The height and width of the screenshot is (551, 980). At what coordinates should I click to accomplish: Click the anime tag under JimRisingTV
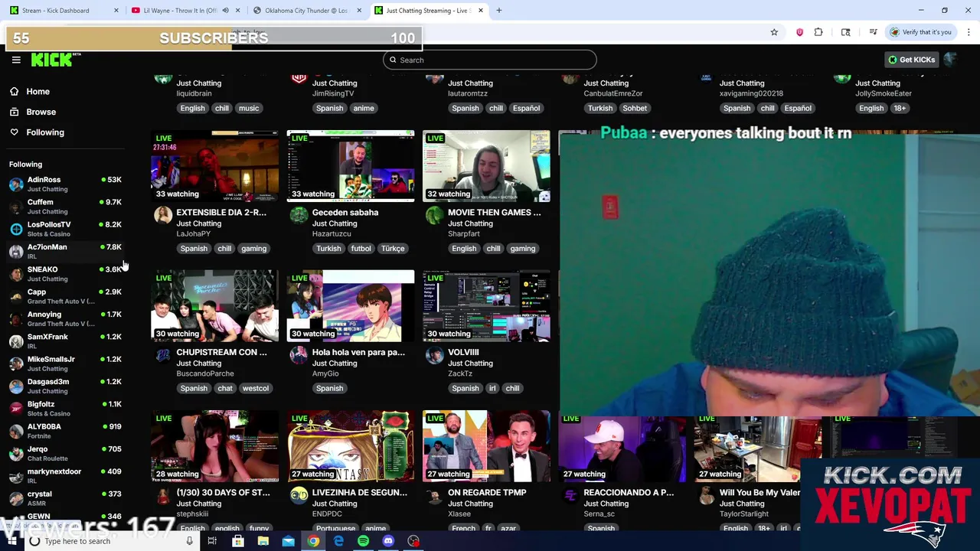(x=364, y=109)
